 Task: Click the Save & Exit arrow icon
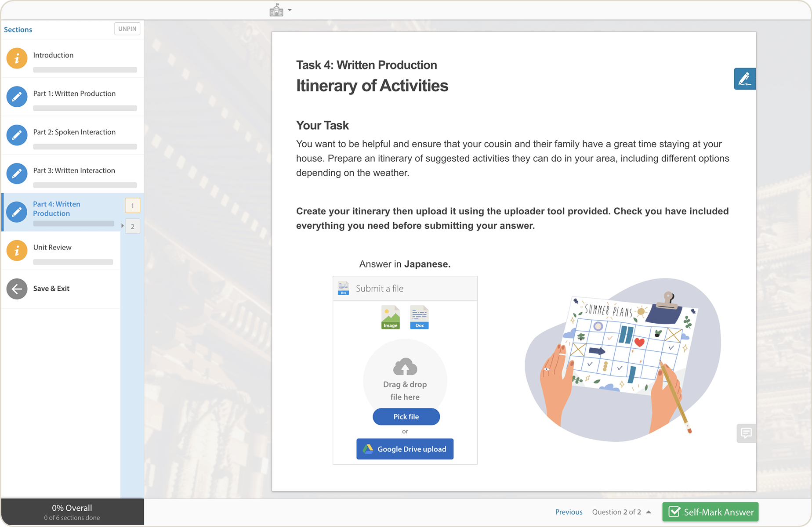17,289
